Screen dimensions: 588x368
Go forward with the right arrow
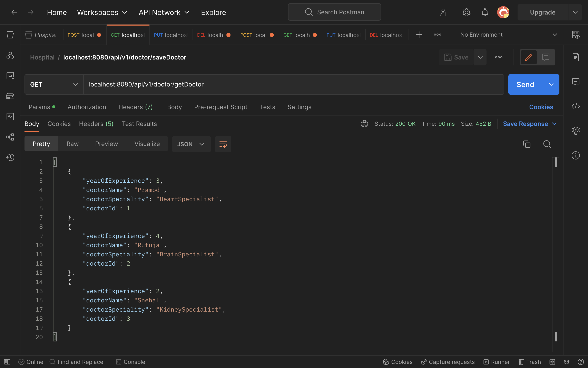coord(31,12)
